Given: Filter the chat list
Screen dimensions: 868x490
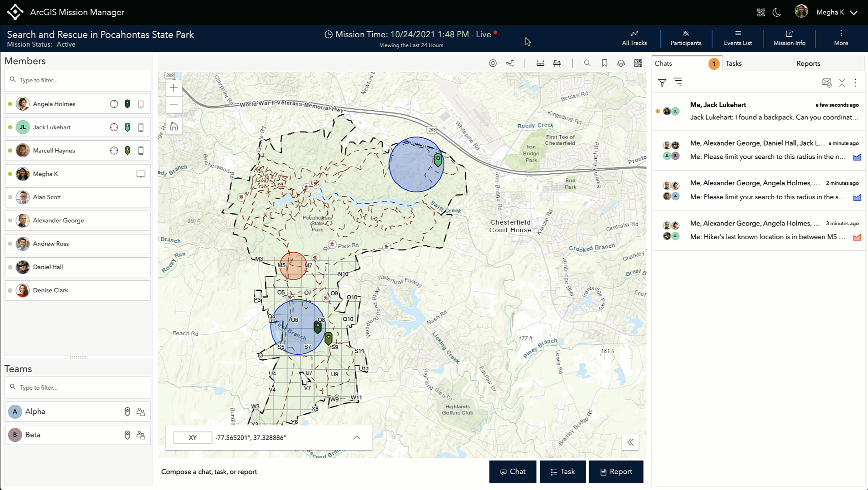Looking at the screenshot, I should 662,83.
